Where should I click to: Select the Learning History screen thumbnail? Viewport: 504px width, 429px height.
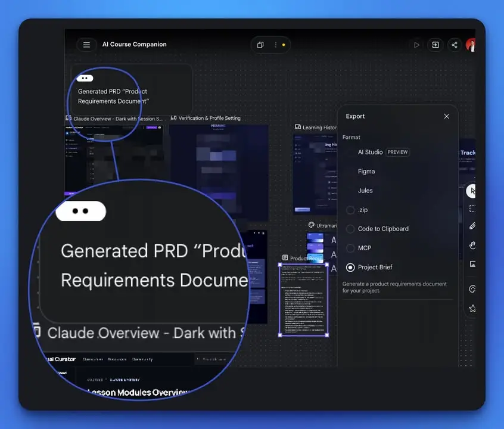[x=315, y=174]
